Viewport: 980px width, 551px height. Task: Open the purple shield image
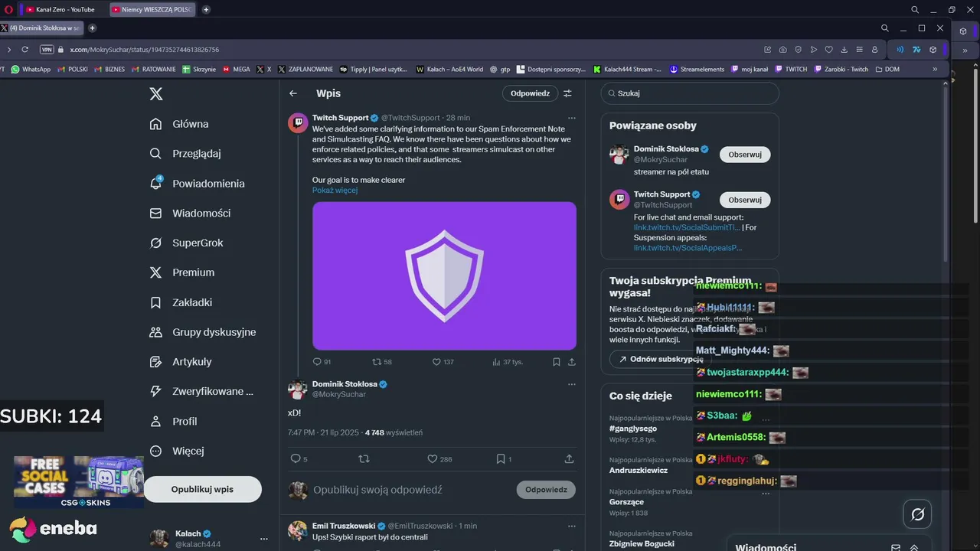click(x=444, y=275)
